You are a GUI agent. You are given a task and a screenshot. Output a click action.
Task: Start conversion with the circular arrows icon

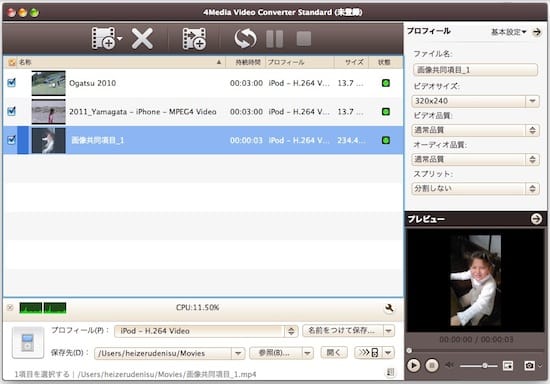pos(245,38)
